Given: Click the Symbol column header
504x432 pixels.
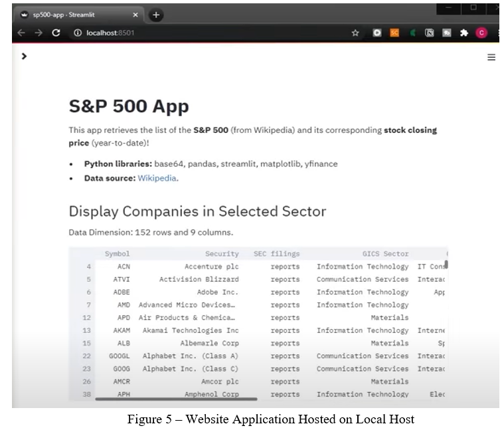Looking at the screenshot, I should [x=117, y=254].
